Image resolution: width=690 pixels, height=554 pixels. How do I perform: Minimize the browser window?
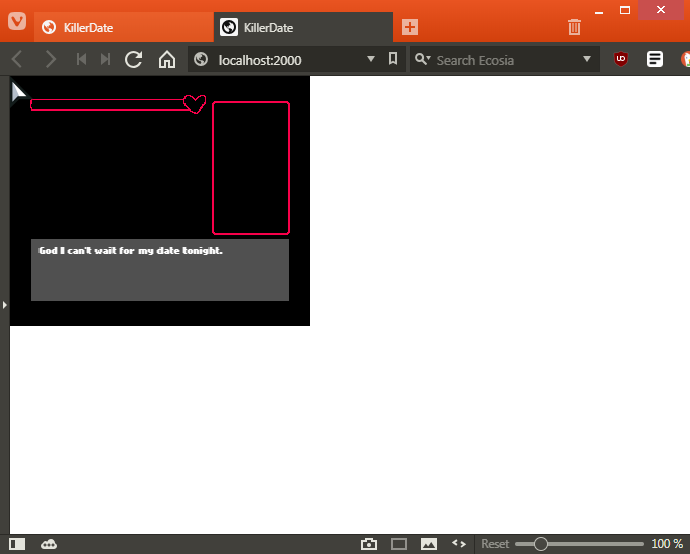point(599,11)
